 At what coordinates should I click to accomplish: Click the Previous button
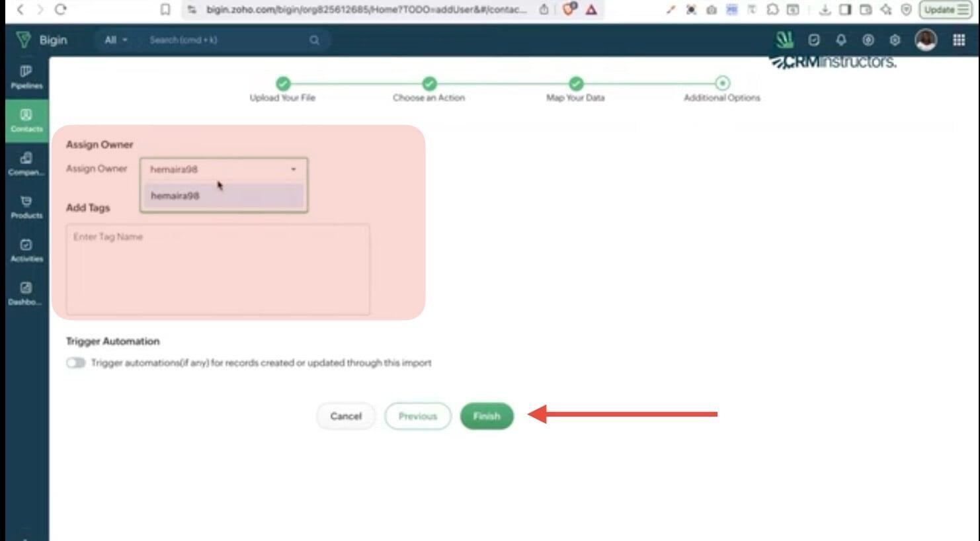click(417, 416)
